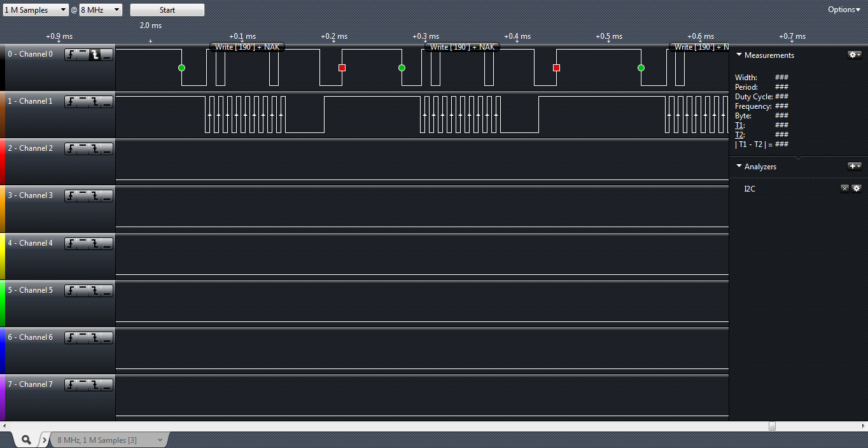Click the horizontal scrollbar thumb
The height and width of the screenshot is (448, 868).
(772, 426)
